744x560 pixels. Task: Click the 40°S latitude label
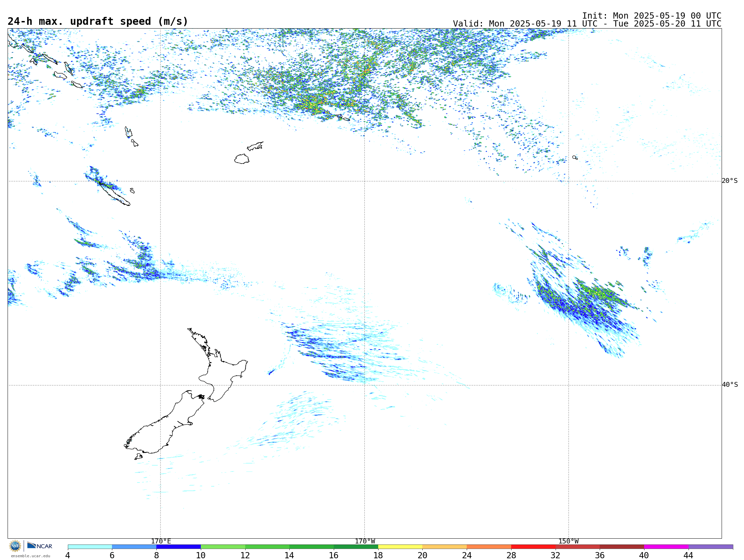(730, 385)
